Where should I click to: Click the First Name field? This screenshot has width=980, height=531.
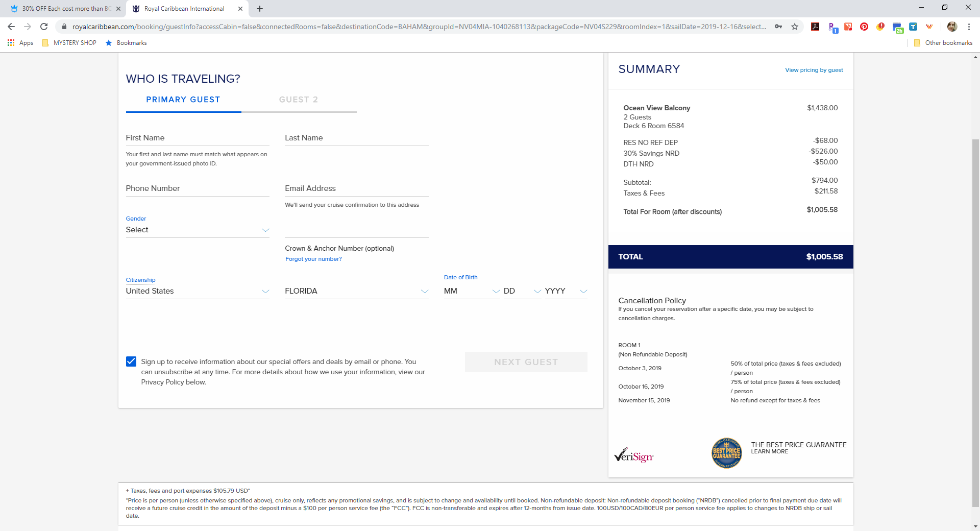pos(198,138)
